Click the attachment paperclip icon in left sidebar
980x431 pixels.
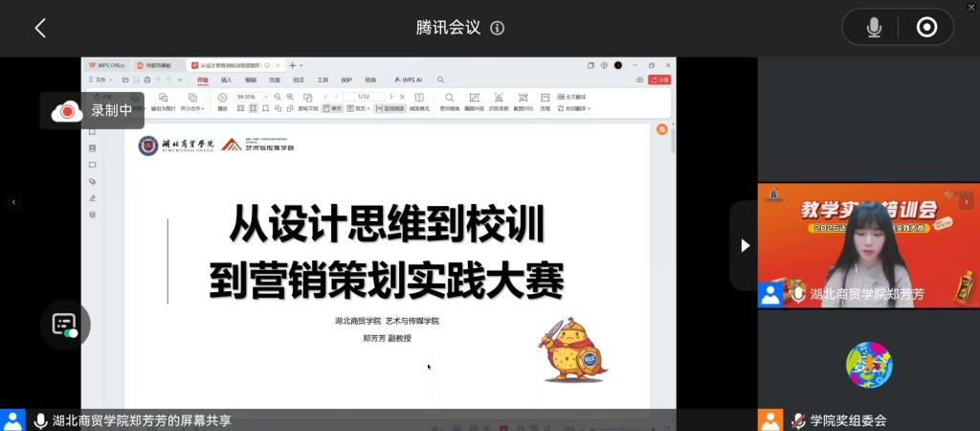(93, 181)
